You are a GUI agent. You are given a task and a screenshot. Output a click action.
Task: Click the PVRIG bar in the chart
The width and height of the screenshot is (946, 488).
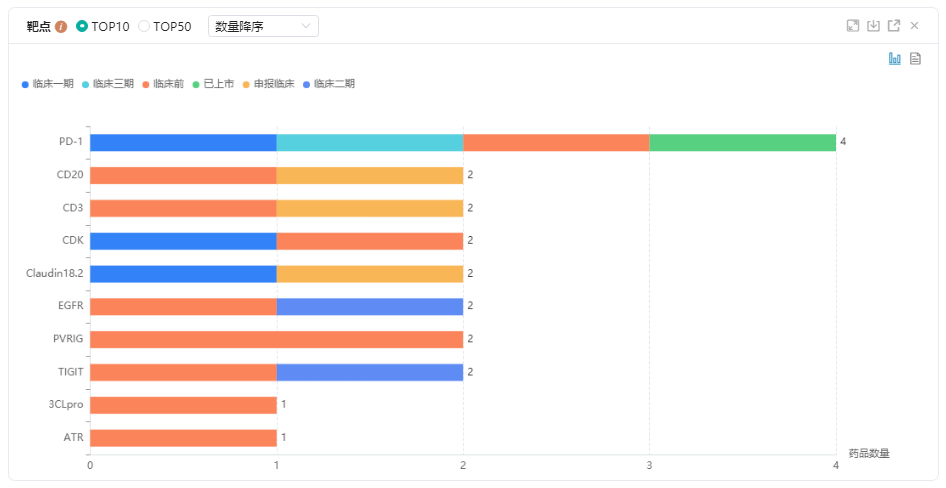tap(276, 339)
